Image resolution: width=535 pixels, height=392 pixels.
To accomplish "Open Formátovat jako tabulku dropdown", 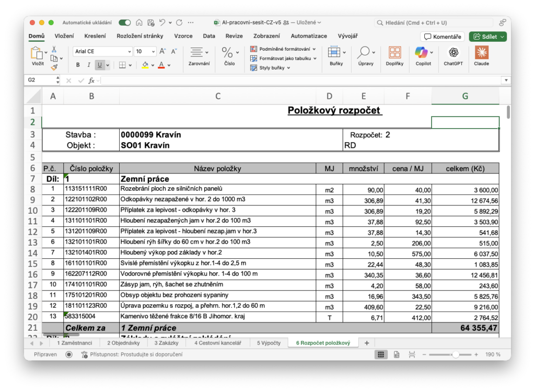I will click(x=283, y=59).
